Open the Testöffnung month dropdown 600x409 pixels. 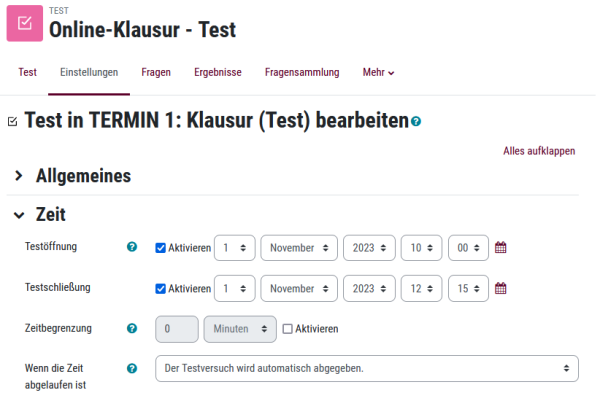pyautogui.click(x=299, y=248)
